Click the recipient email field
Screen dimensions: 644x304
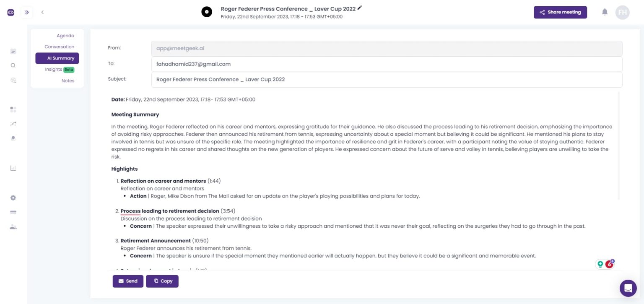(x=293, y=64)
